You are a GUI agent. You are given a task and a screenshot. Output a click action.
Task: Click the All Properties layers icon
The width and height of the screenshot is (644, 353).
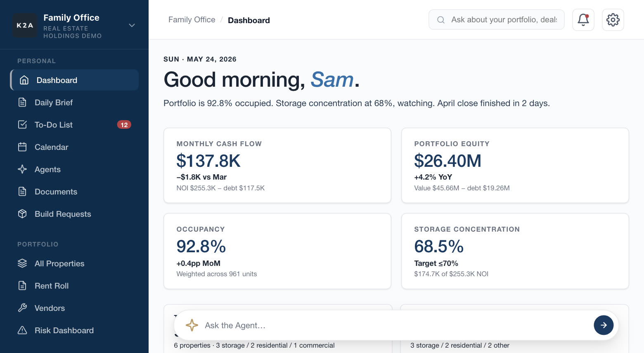tap(22, 263)
